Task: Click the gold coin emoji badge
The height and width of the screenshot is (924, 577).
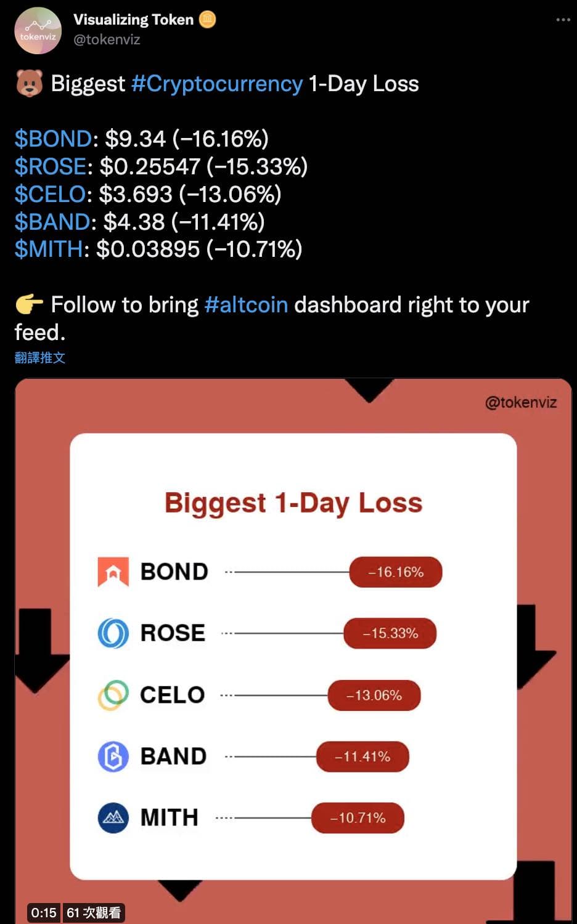Action: click(208, 19)
